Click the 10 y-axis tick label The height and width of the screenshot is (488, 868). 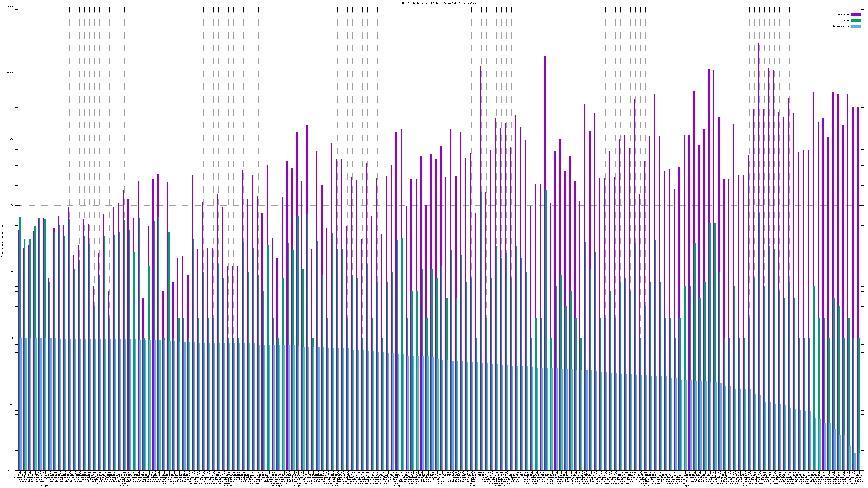coord(13,272)
